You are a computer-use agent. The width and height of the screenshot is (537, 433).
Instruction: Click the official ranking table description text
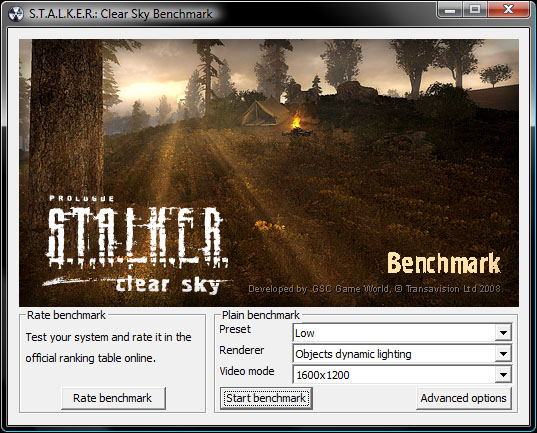[108, 347]
